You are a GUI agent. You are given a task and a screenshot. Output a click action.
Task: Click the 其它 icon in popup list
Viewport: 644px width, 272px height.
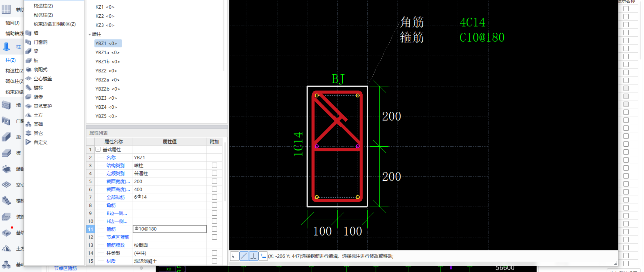29,133
